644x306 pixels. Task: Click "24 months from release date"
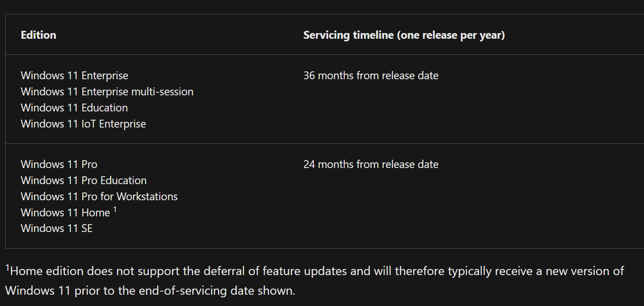[x=371, y=165]
